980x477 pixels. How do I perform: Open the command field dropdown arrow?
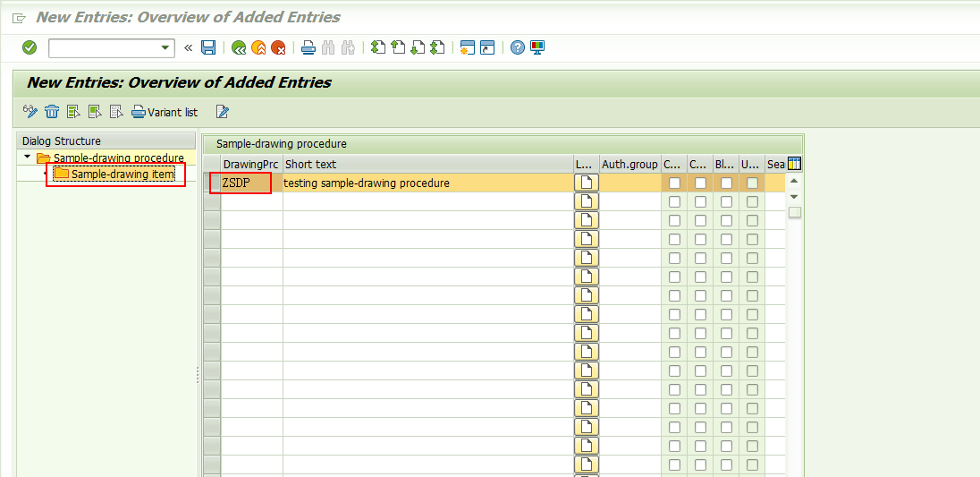click(165, 47)
